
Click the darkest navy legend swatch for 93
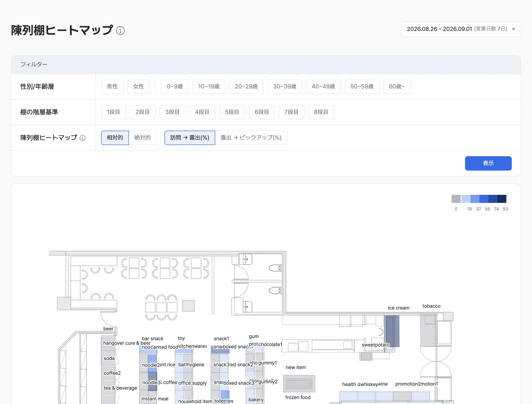(502, 199)
